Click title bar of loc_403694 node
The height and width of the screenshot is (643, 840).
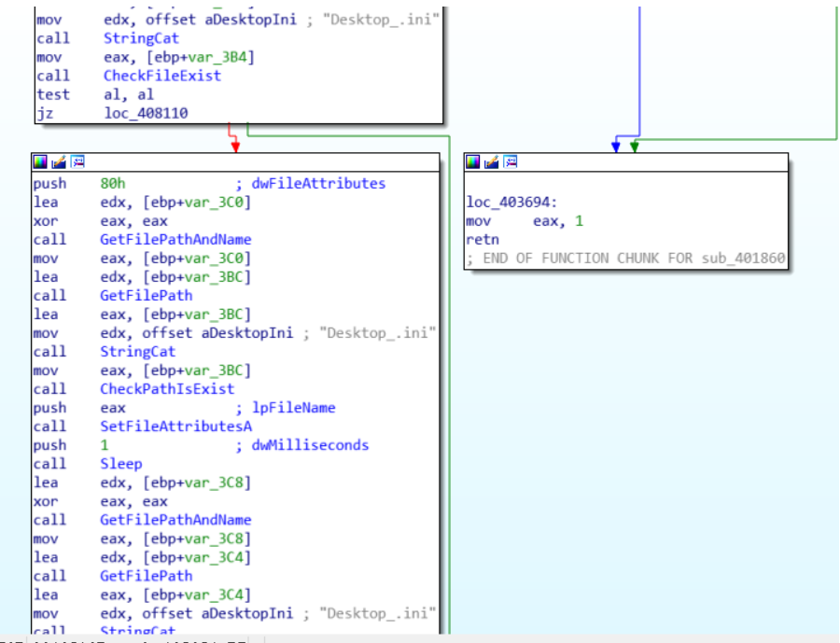pyautogui.click(x=626, y=161)
